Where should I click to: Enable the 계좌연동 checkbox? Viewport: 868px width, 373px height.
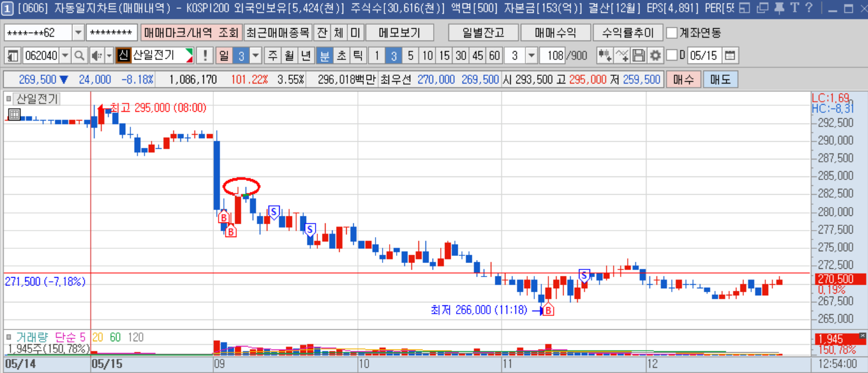click(672, 33)
